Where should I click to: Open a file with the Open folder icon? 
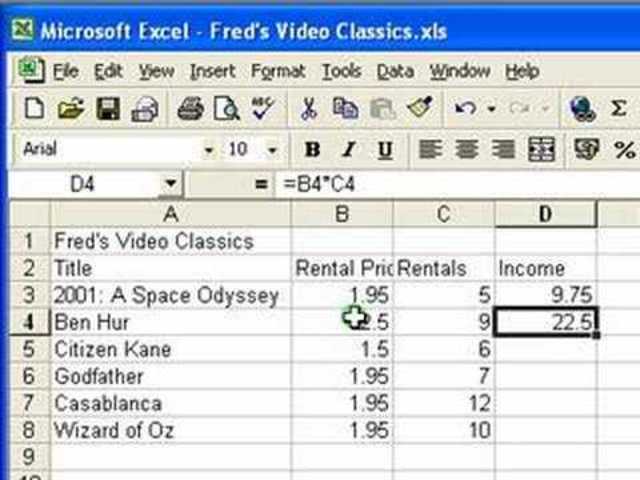[71, 109]
